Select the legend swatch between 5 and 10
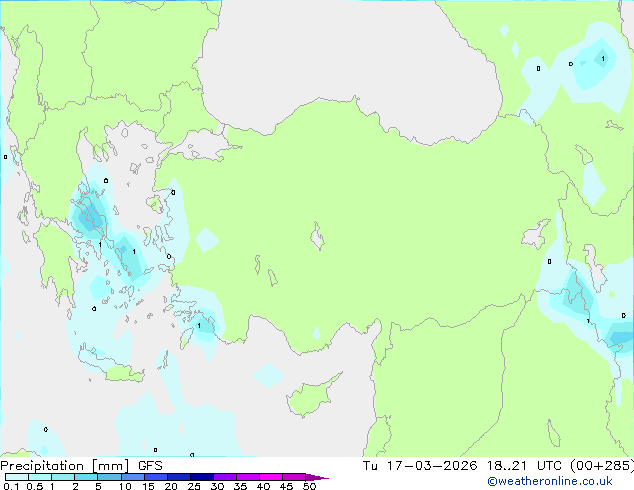The image size is (634, 490). [x=109, y=477]
